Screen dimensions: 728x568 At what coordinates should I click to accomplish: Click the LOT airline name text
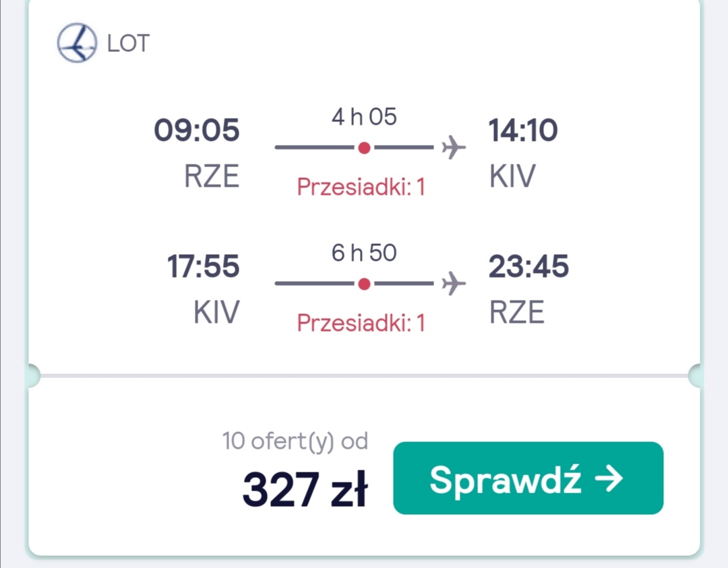(128, 44)
